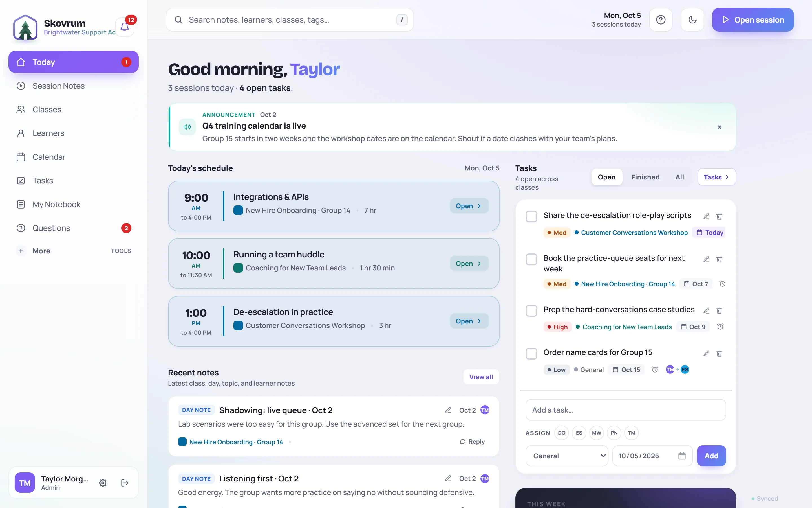
Task: Edit the 'Share the de-escalation role-play scripts' task
Action: click(x=706, y=216)
